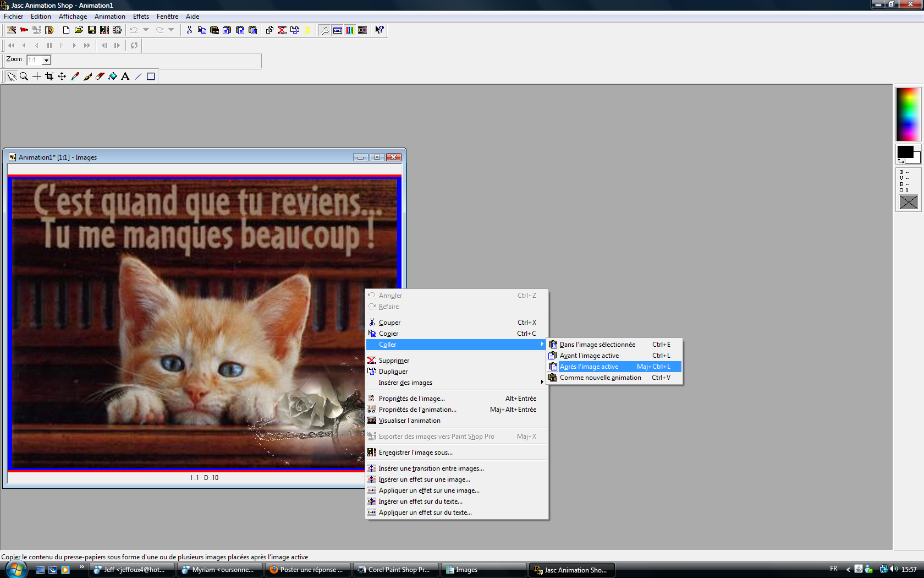Choose Comme nouvelle animation paste option
Viewport: 924px width, 578px height.
click(614, 378)
